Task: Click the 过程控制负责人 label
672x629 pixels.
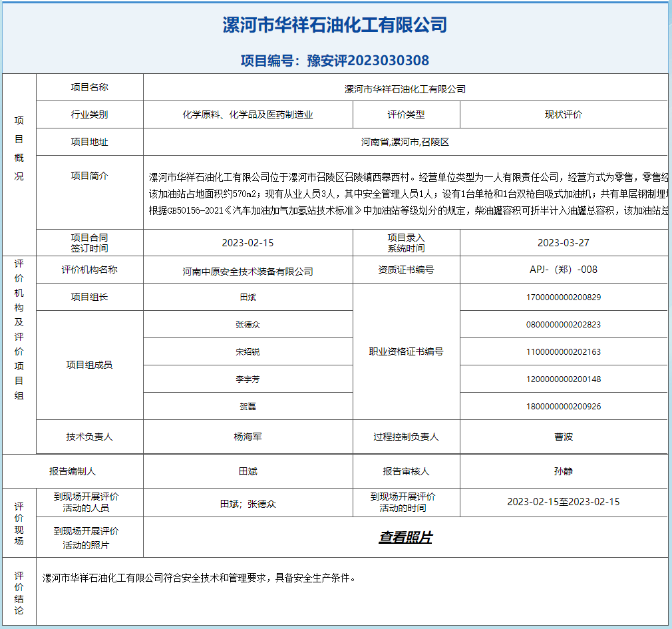Action: (x=406, y=437)
